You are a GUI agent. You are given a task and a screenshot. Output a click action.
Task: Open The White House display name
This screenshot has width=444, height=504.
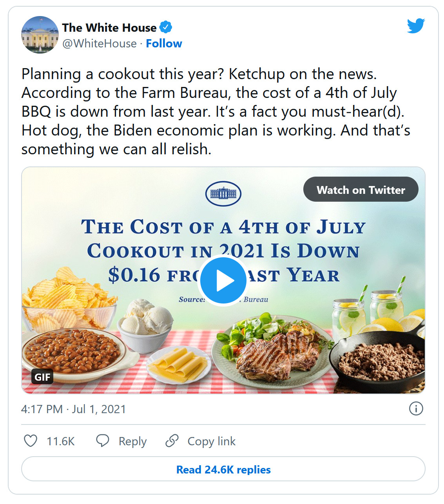tap(109, 28)
